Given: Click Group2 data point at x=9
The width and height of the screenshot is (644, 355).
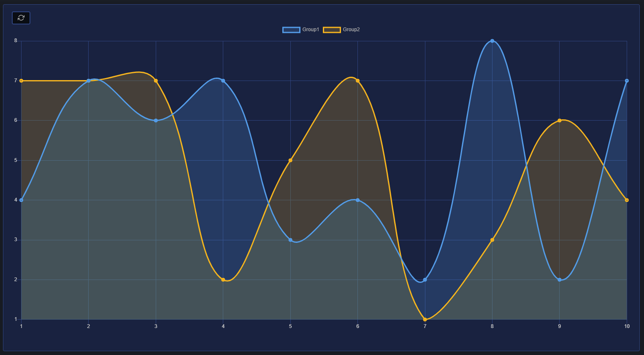Looking at the screenshot, I should 560,121.
